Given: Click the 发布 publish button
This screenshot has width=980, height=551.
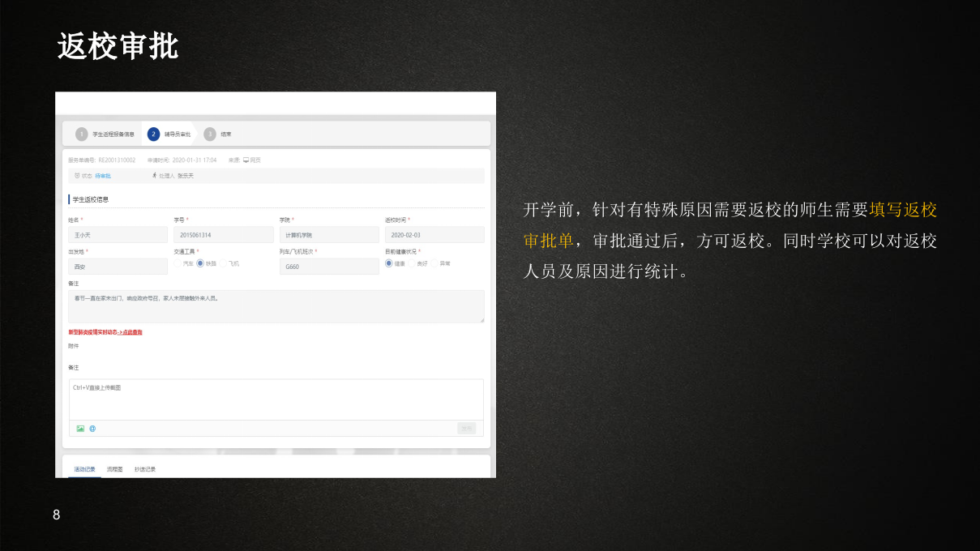Looking at the screenshot, I should pos(467,428).
